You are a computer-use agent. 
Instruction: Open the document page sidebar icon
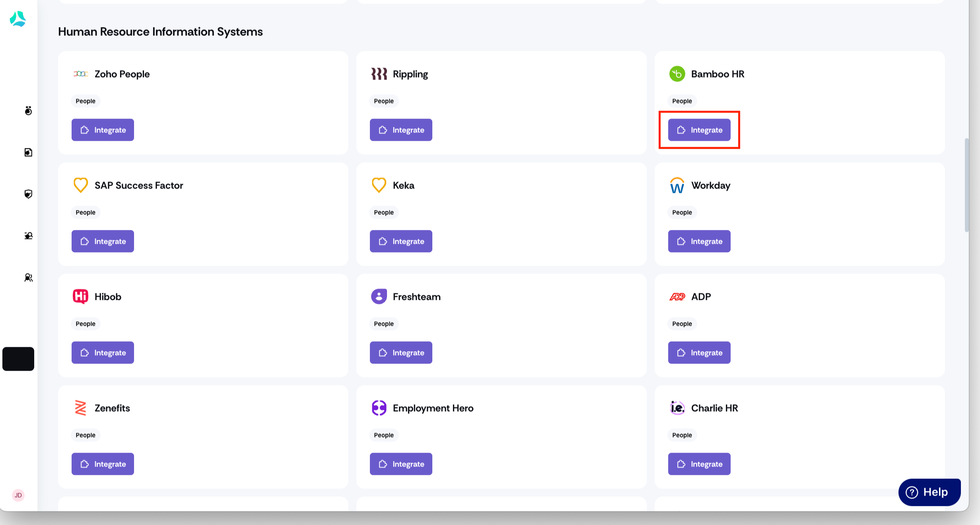pyautogui.click(x=28, y=152)
